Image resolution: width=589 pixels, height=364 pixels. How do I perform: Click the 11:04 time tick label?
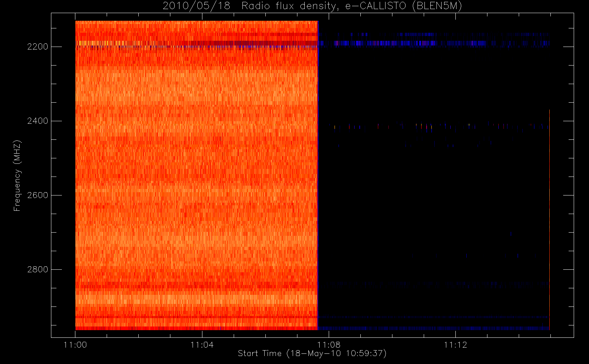coord(202,345)
